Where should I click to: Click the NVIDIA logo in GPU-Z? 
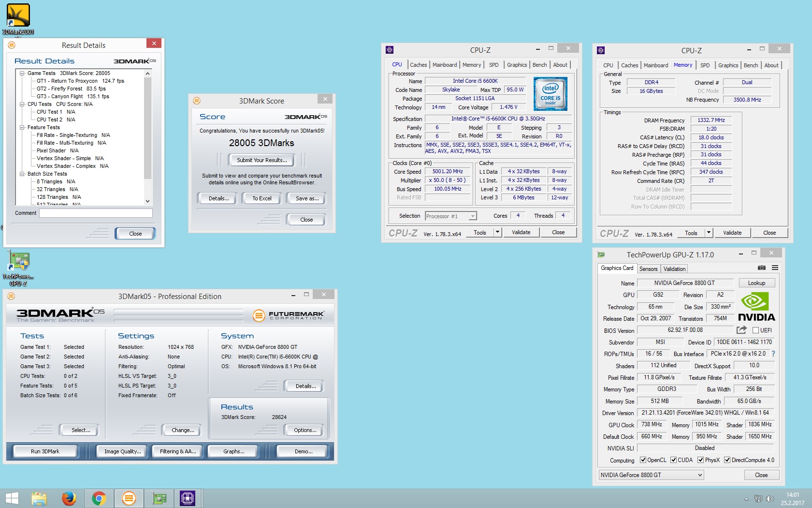(x=756, y=307)
